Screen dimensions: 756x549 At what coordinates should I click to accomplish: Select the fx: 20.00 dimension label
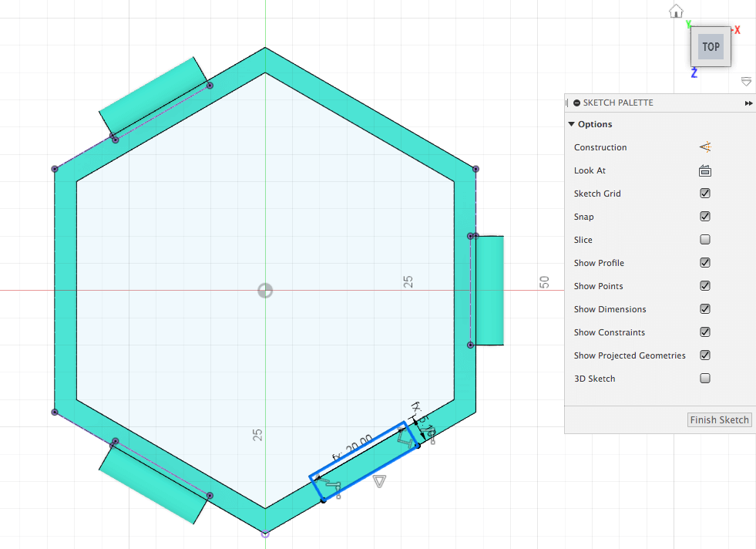click(353, 448)
